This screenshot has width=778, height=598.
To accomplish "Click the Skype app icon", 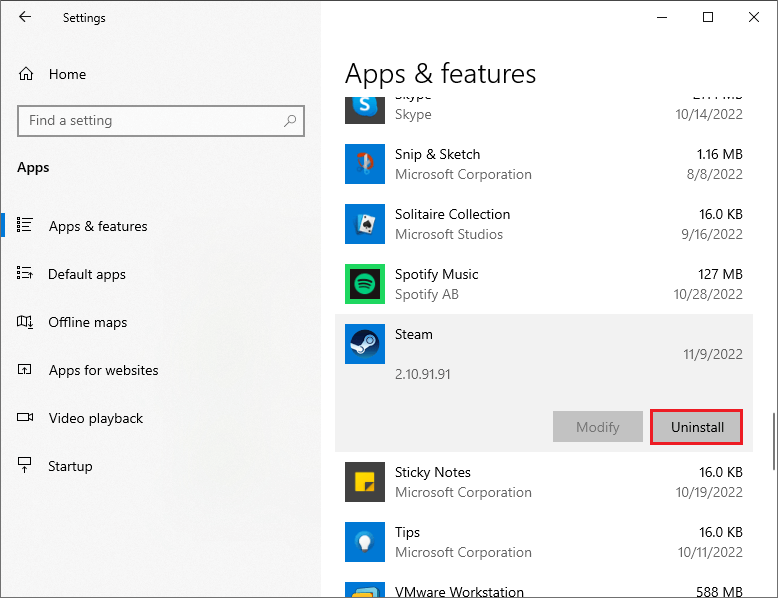I will click(365, 109).
